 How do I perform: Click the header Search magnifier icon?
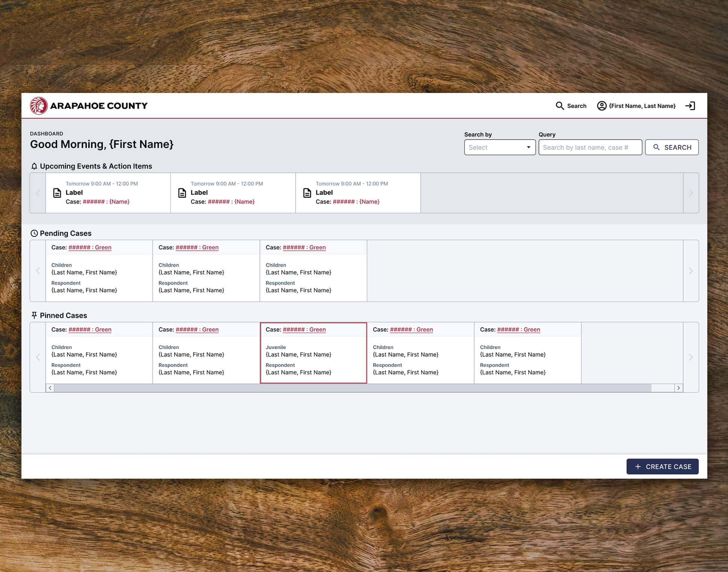click(x=560, y=106)
